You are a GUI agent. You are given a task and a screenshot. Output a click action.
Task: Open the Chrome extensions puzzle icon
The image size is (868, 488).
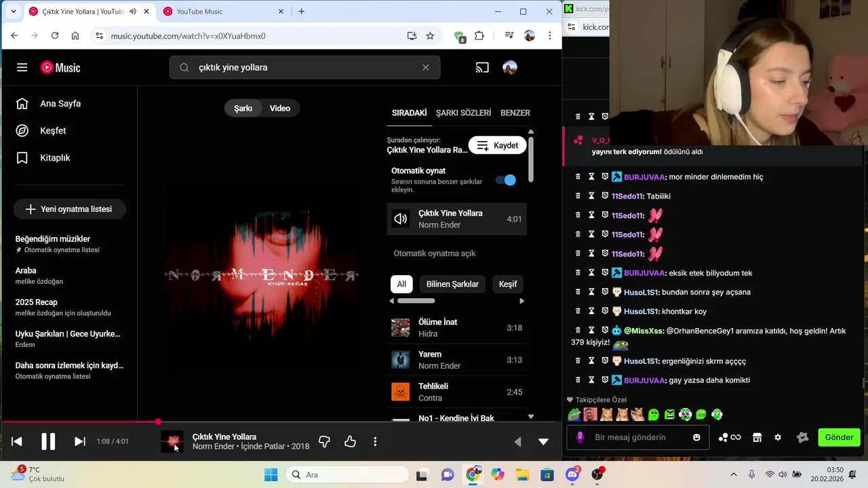479,36
